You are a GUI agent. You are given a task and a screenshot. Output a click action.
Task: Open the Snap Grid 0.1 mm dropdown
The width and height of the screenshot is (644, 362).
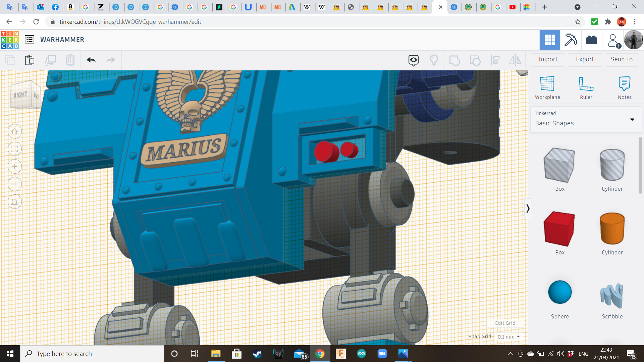(x=509, y=337)
